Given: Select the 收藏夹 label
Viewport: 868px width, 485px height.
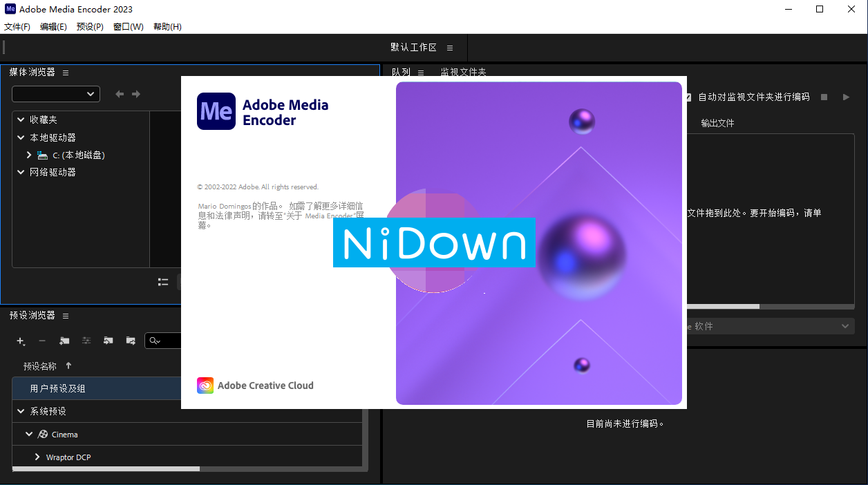Looking at the screenshot, I should [x=44, y=120].
